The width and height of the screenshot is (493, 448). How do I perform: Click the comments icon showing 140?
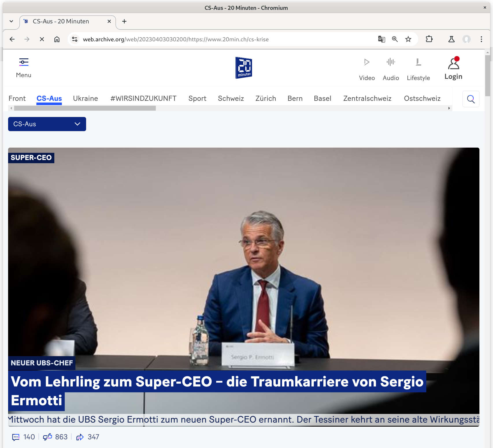tap(16, 437)
